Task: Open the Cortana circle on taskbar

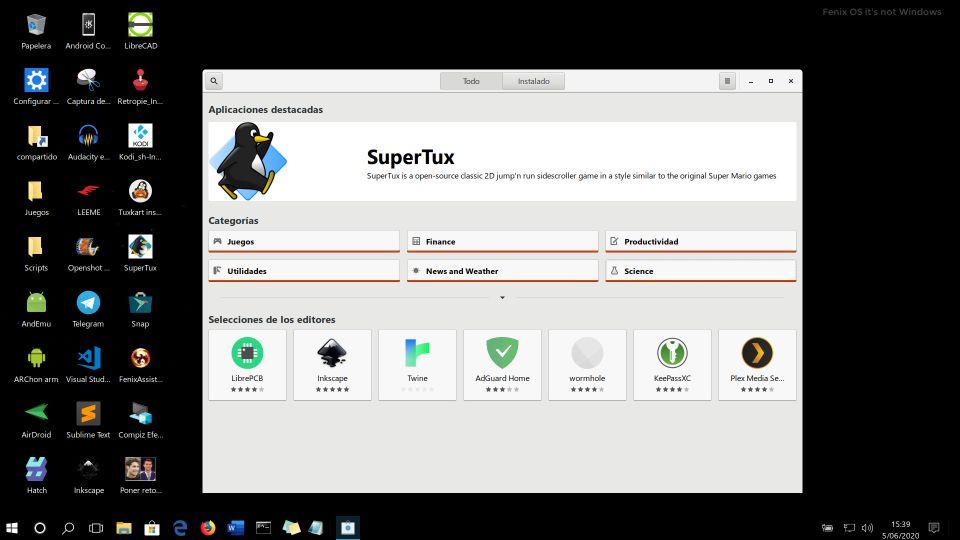Action: [40, 528]
